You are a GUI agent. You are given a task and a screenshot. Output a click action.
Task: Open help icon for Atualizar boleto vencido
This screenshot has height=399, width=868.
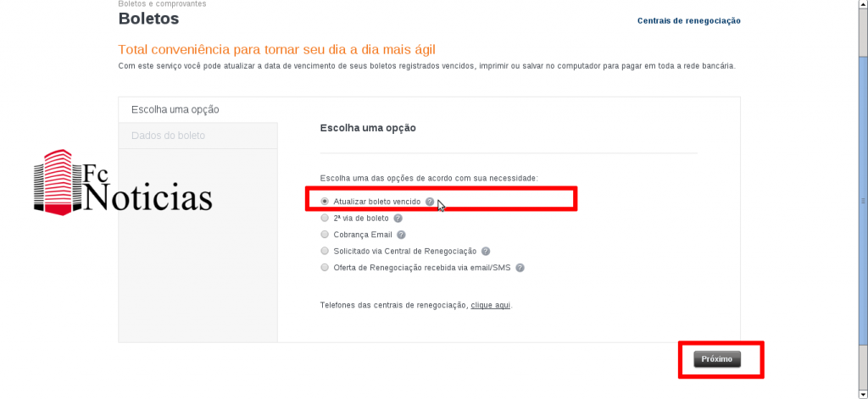click(430, 202)
